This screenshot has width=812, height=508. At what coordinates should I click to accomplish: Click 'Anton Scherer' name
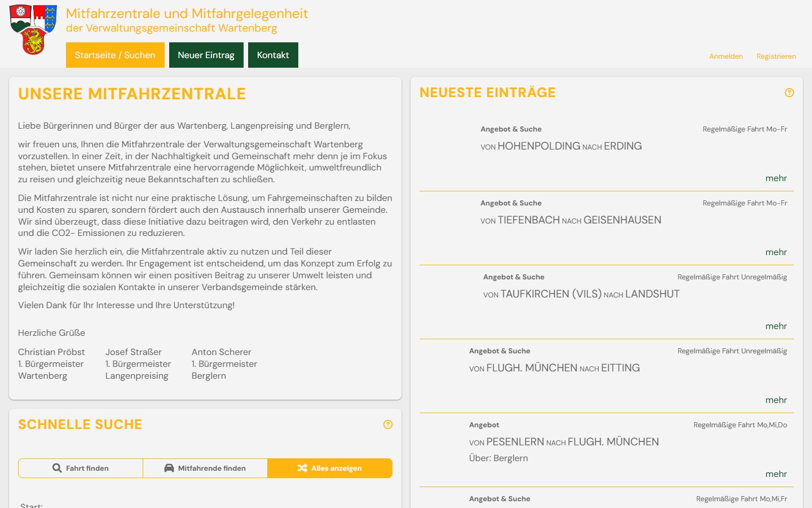[222, 352]
